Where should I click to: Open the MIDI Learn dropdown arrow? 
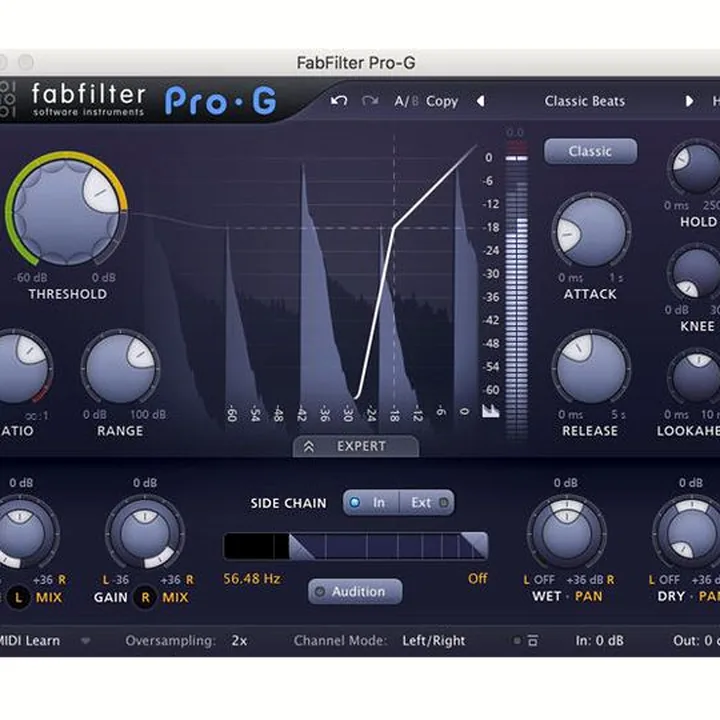[85, 641]
